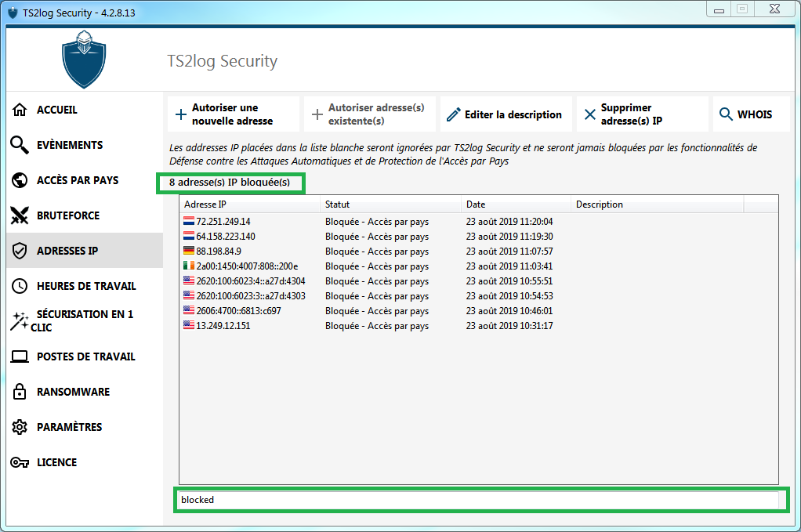Sort by Adresse IP column header
Viewport: 801px width, 532px height.
coord(250,204)
